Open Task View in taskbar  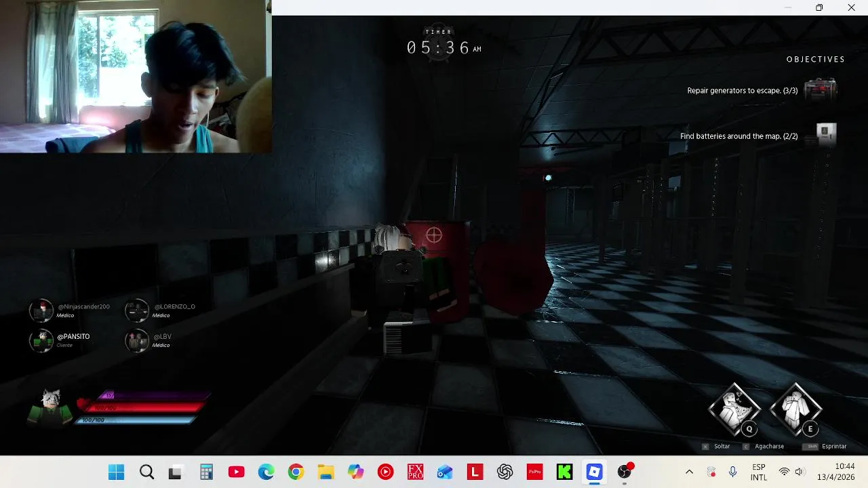(x=176, y=472)
